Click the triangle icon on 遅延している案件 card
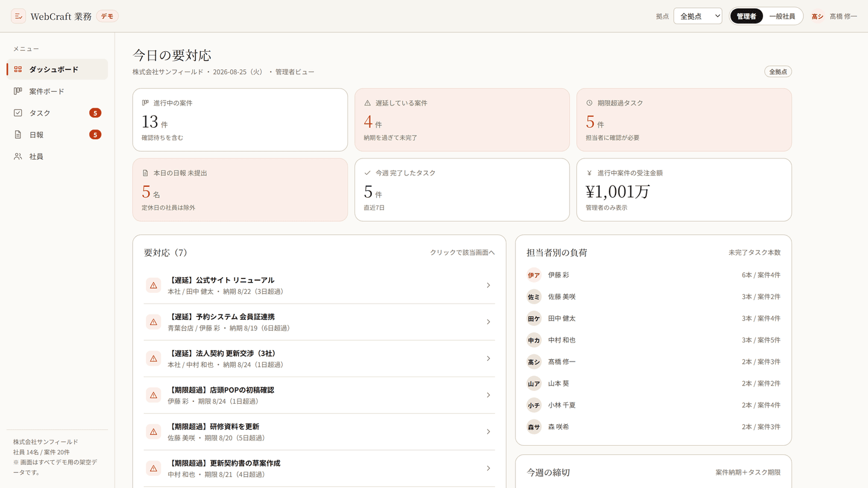The height and width of the screenshot is (488, 868). click(x=368, y=103)
